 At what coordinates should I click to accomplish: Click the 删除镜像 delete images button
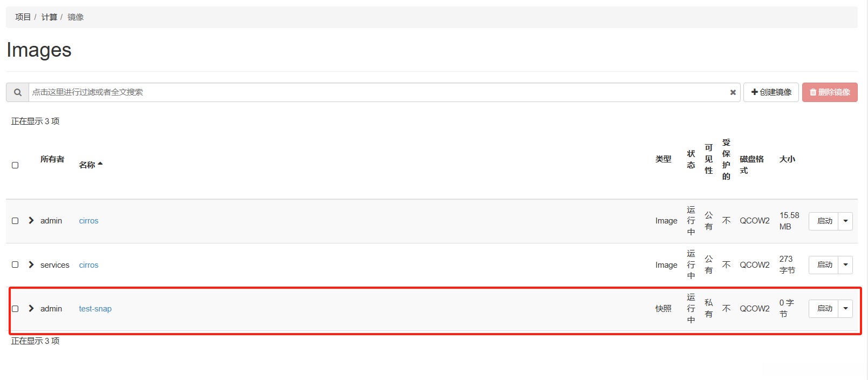(830, 92)
